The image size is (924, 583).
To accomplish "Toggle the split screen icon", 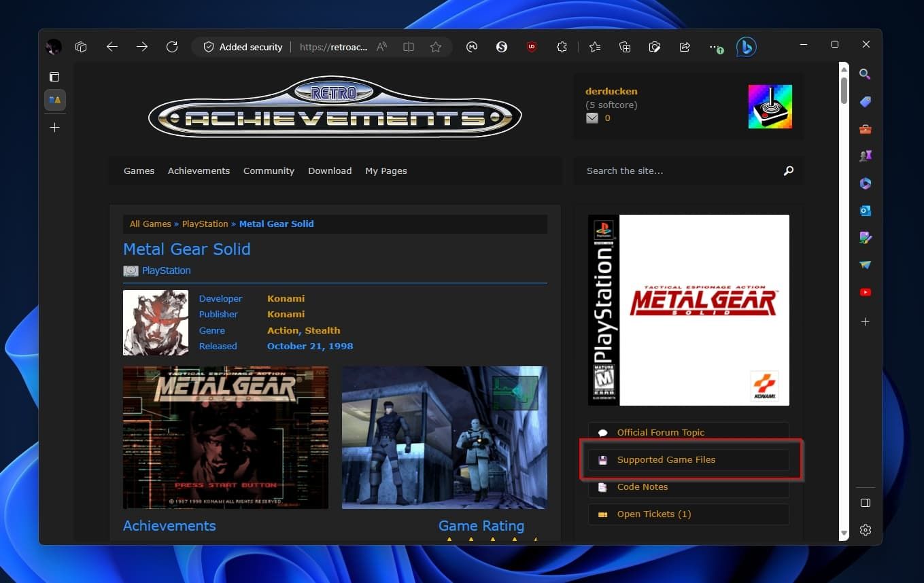I will pyautogui.click(x=409, y=47).
